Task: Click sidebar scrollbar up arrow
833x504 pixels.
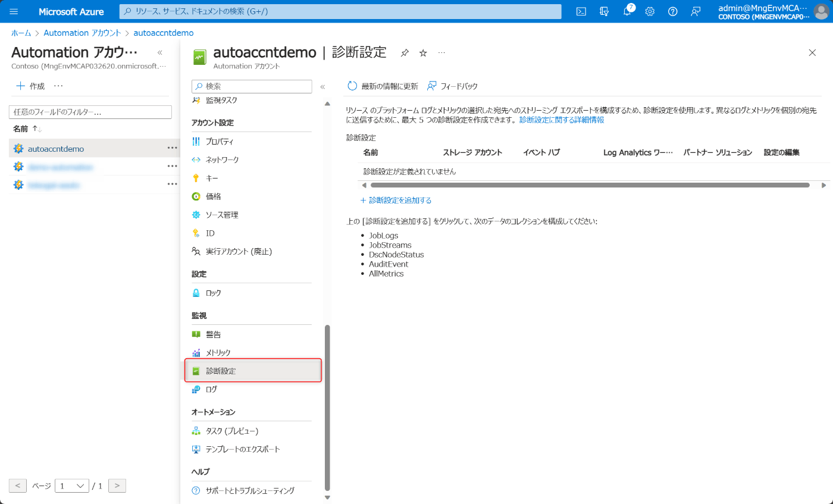Action: (x=327, y=104)
